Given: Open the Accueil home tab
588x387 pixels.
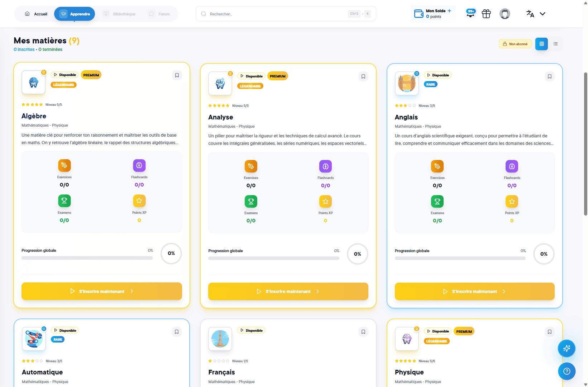Looking at the screenshot, I should (x=36, y=14).
